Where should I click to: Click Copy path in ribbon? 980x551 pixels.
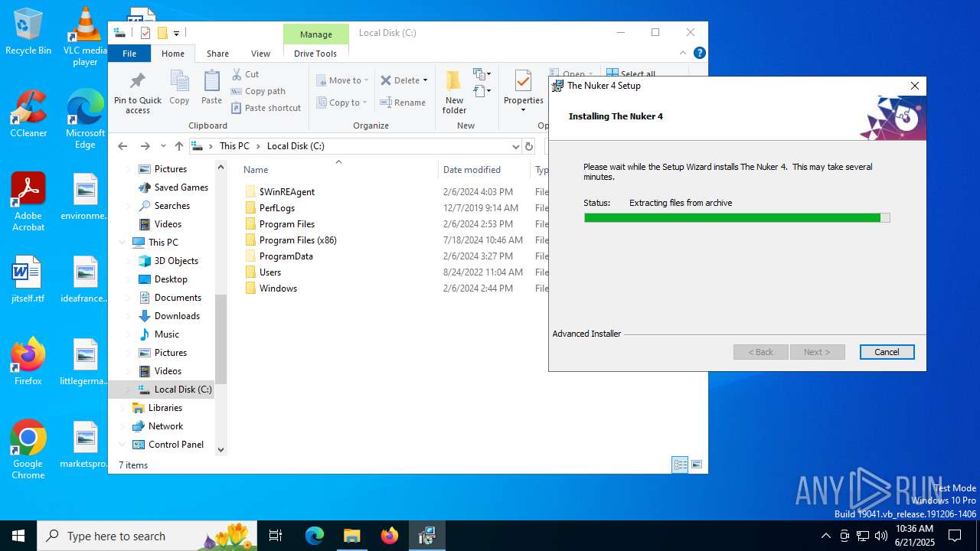click(x=258, y=91)
